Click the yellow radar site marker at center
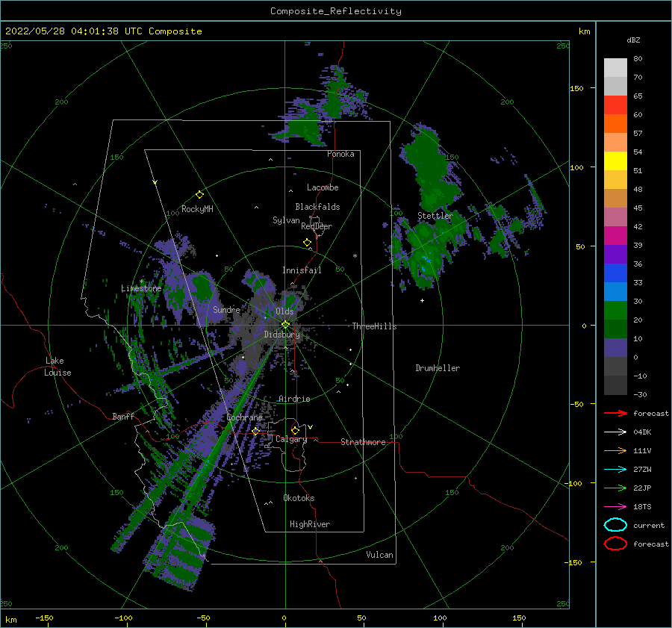 point(285,325)
